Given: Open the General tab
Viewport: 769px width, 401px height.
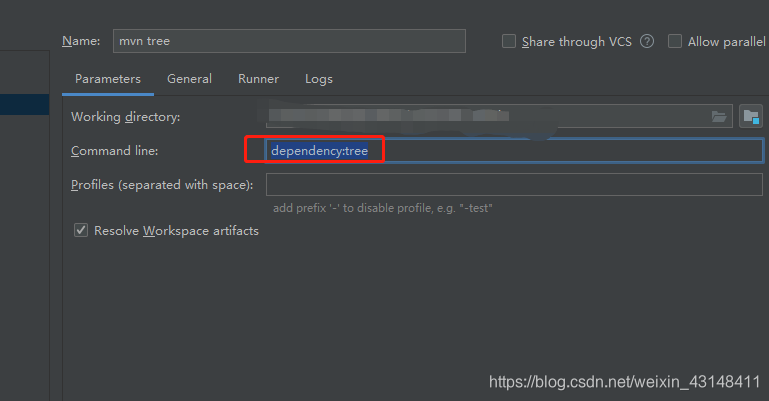Looking at the screenshot, I should click(x=189, y=79).
